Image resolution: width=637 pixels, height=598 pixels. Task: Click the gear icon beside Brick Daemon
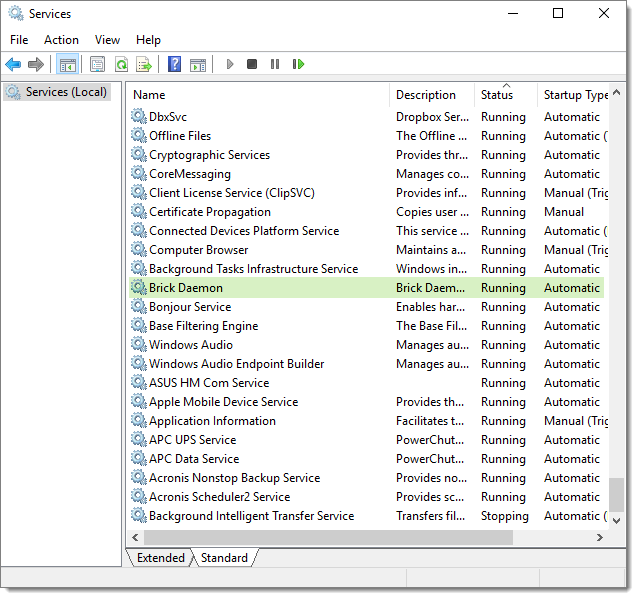(139, 288)
